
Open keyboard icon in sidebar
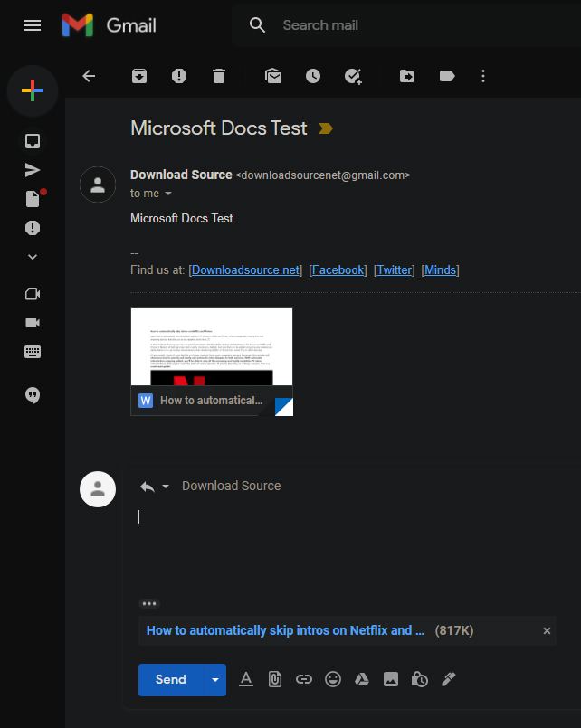click(33, 352)
